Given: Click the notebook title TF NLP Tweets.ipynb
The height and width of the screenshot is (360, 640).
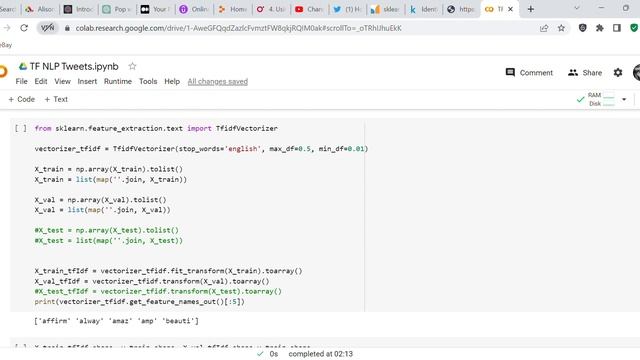Looking at the screenshot, I should [74, 67].
